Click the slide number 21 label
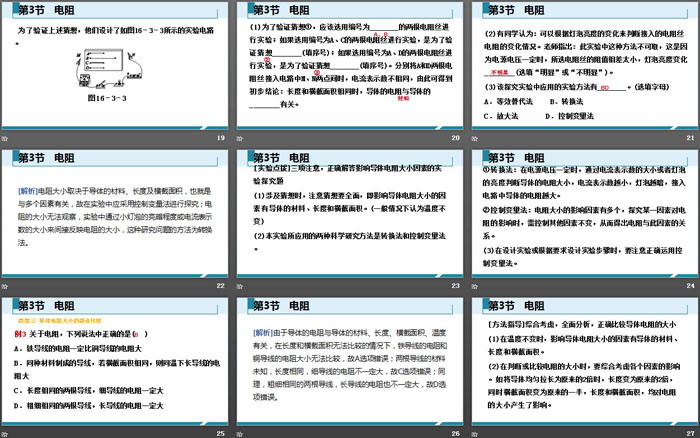The width and height of the screenshot is (700, 438). click(690, 137)
